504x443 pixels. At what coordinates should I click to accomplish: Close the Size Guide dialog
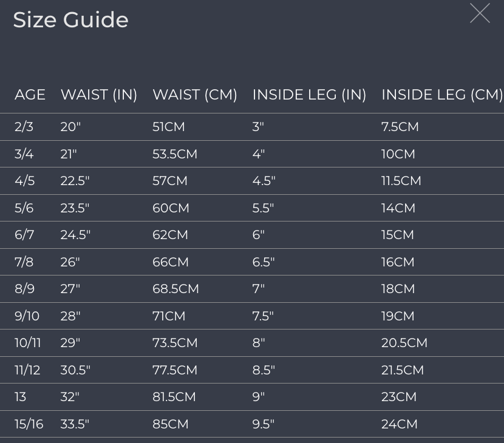480,13
